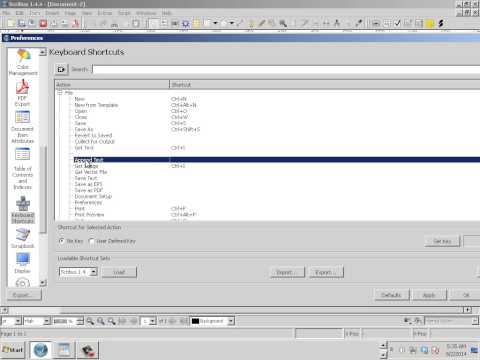Click the Save as PDF toolbar icon
Screen dimensions: 480x360
[75, 23]
